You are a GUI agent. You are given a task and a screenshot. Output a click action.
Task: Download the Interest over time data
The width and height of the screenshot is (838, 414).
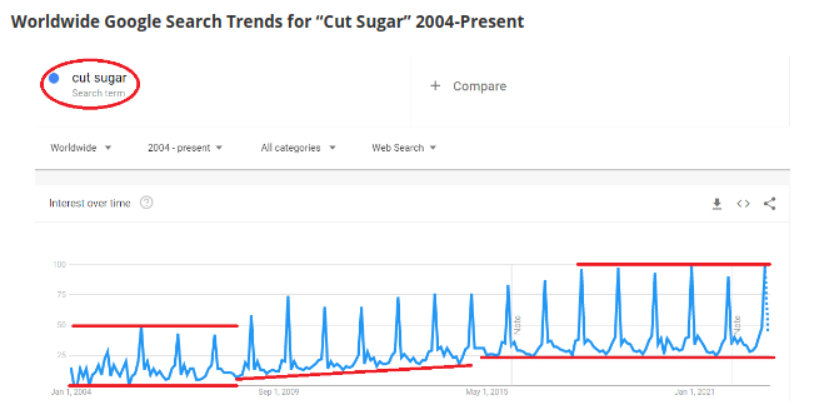pyautogui.click(x=716, y=204)
